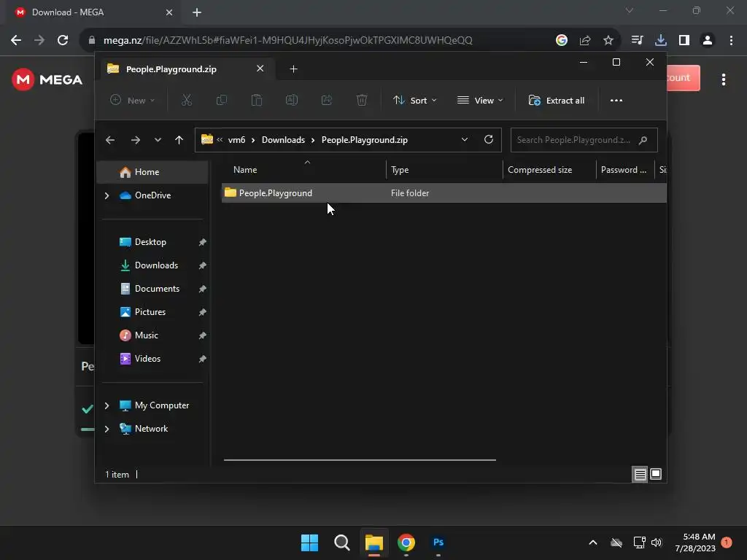This screenshot has width=747, height=560.
Task: Click the Rename icon in Explorer toolbar
Action: [292, 100]
